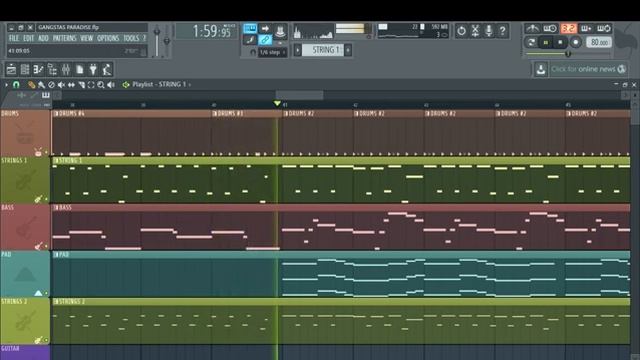Screen dimensions: 640x360
Task: Select the Mute tool in playlist
Action: [x=61, y=84]
